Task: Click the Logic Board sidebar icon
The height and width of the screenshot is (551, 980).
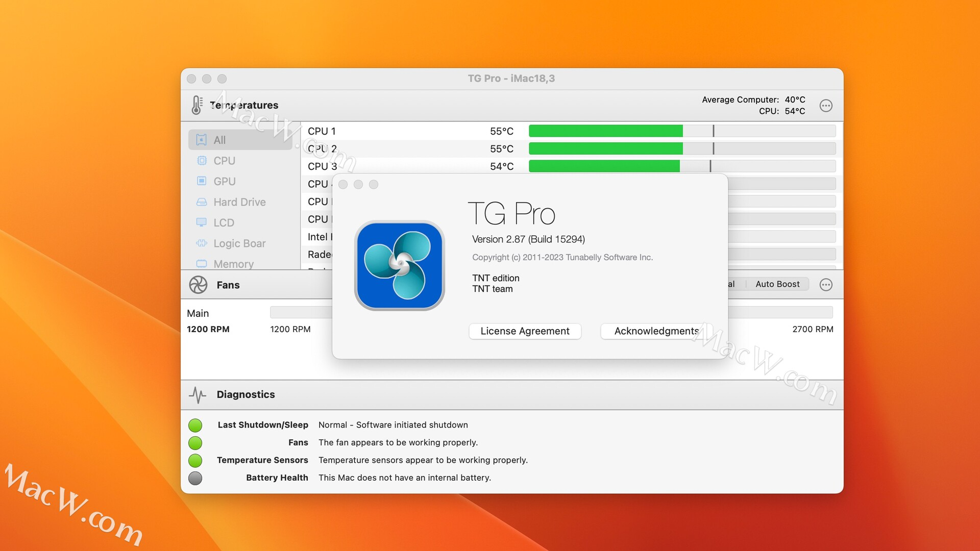Action: coord(202,243)
